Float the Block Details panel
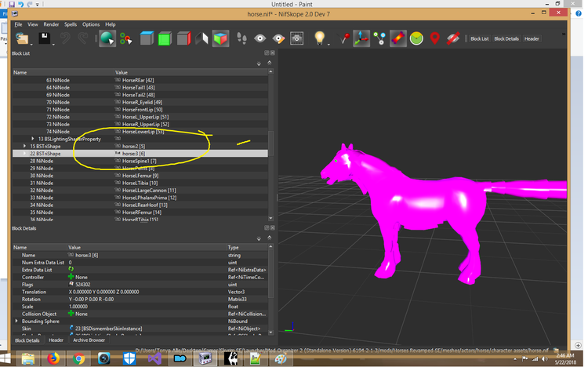 (x=267, y=227)
